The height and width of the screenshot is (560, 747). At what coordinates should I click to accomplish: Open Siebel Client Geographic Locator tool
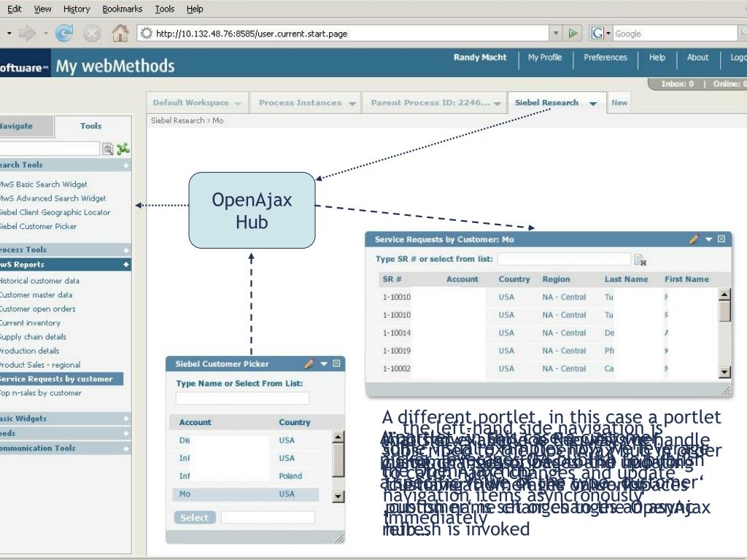click(x=55, y=212)
